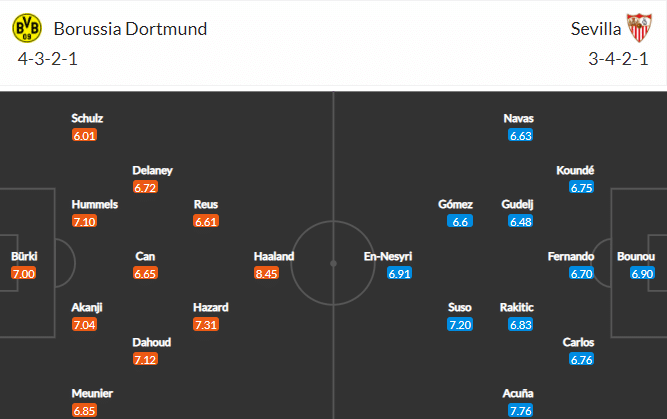The width and height of the screenshot is (667, 419).
Task: Click Suso's 7.20 rating badge
Action: click(460, 325)
